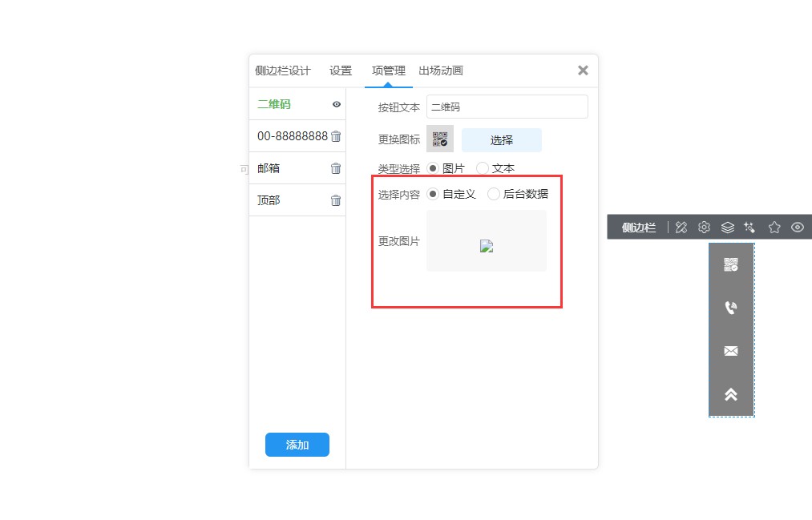Click the 按钮文本 input field
The height and width of the screenshot is (520, 812).
click(x=507, y=107)
